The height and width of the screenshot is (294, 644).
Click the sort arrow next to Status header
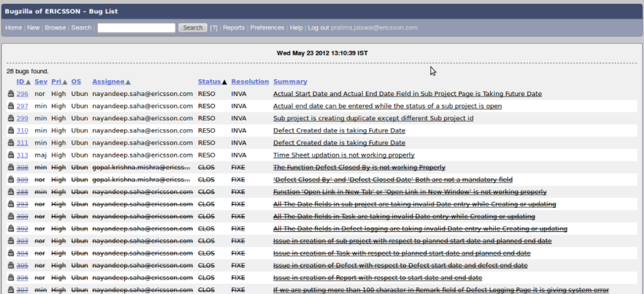point(224,82)
